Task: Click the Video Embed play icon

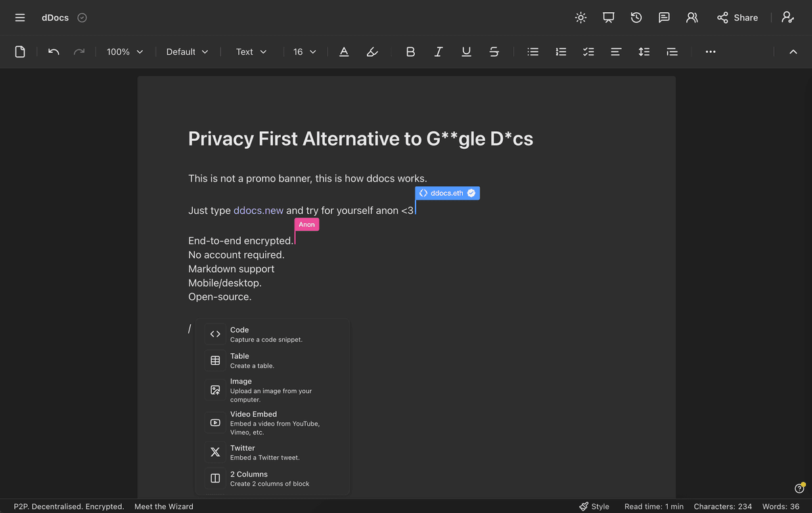Action: point(215,423)
